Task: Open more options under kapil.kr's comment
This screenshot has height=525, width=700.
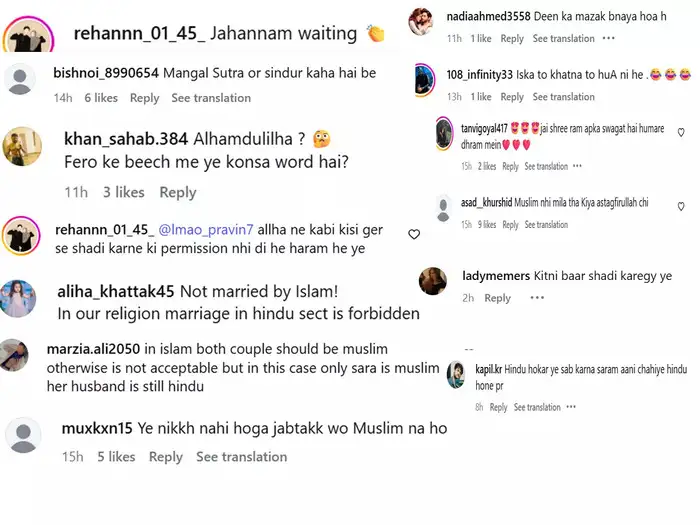Action: [x=571, y=407]
